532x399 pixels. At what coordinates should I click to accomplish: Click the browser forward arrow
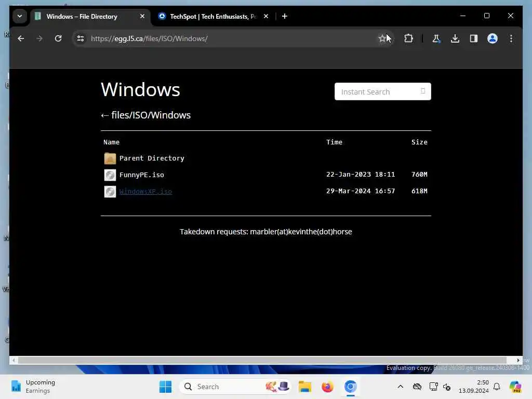39,38
